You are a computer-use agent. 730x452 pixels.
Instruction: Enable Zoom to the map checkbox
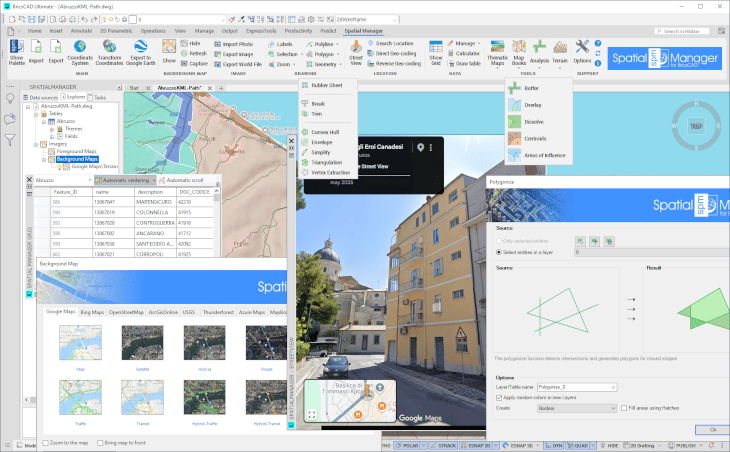[46, 443]
